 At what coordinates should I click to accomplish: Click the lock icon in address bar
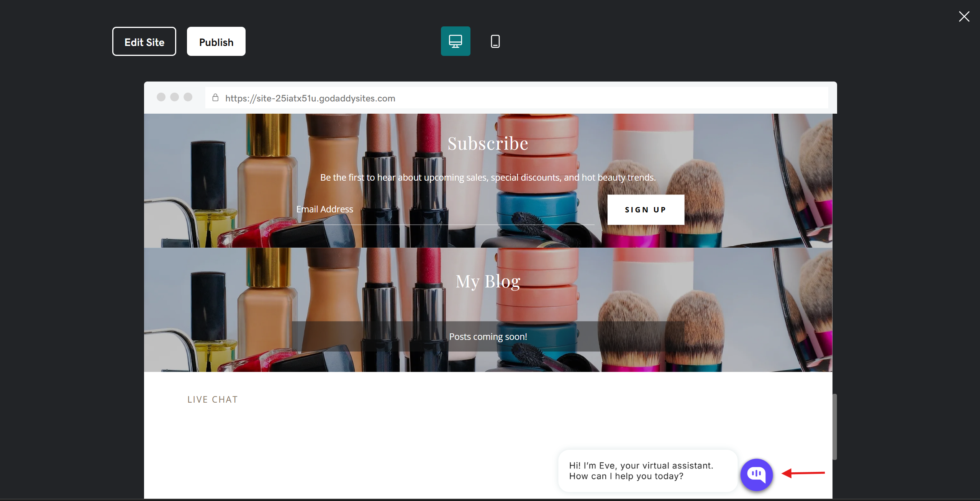215,98
